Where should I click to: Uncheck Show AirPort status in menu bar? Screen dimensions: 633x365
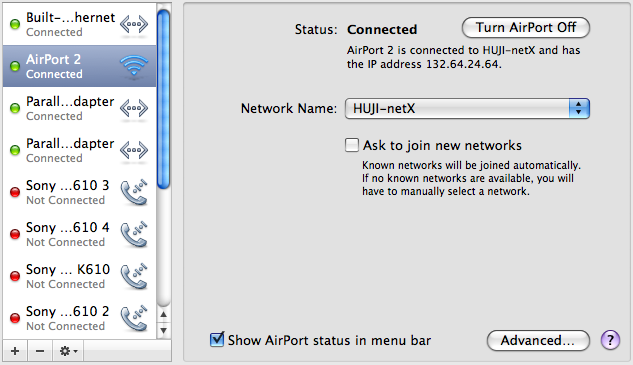click(x=217, y=339)
